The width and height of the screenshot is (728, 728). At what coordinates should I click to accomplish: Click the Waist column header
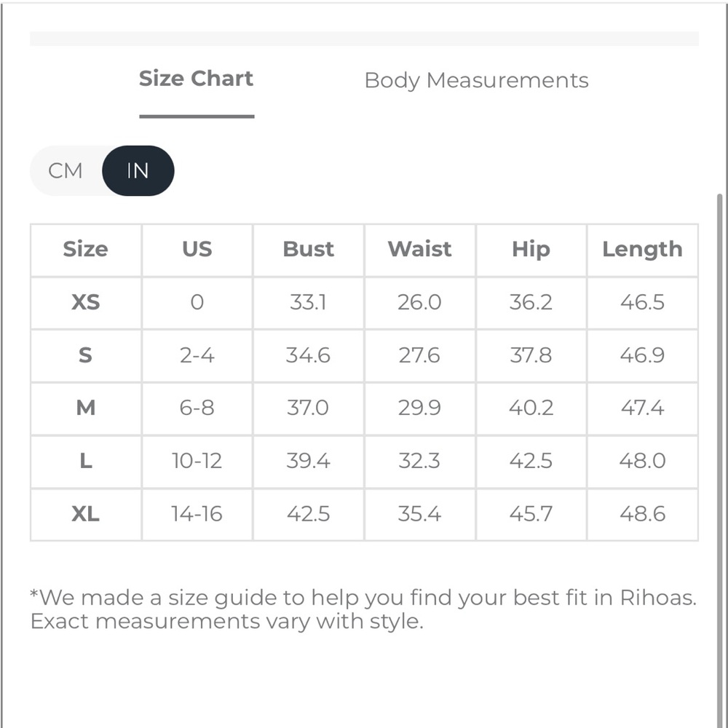[420, 250]
